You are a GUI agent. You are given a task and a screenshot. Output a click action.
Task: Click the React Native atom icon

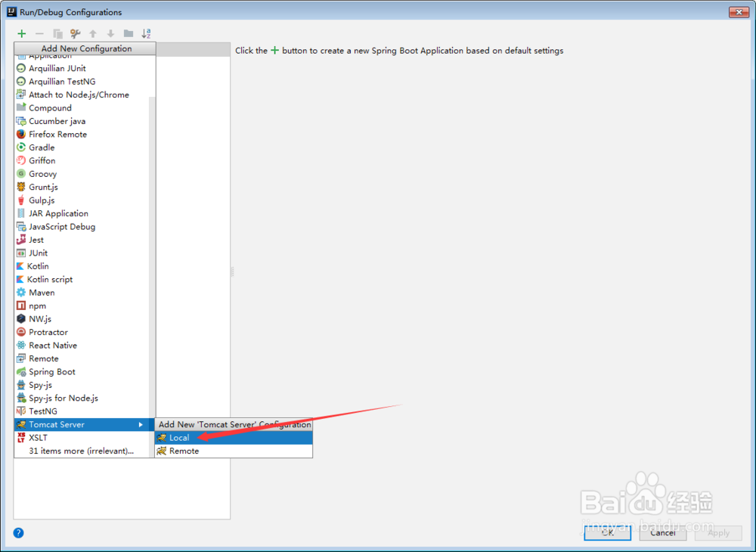pyautogui.click(x=21, y=345)
